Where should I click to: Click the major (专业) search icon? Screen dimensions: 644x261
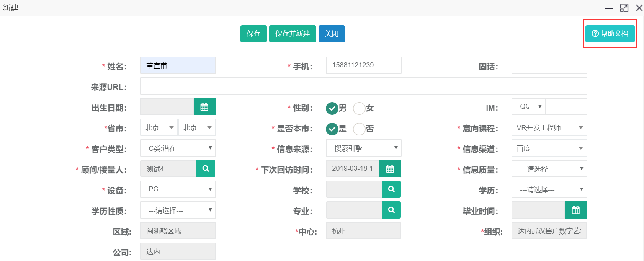[x=391, y=210]
